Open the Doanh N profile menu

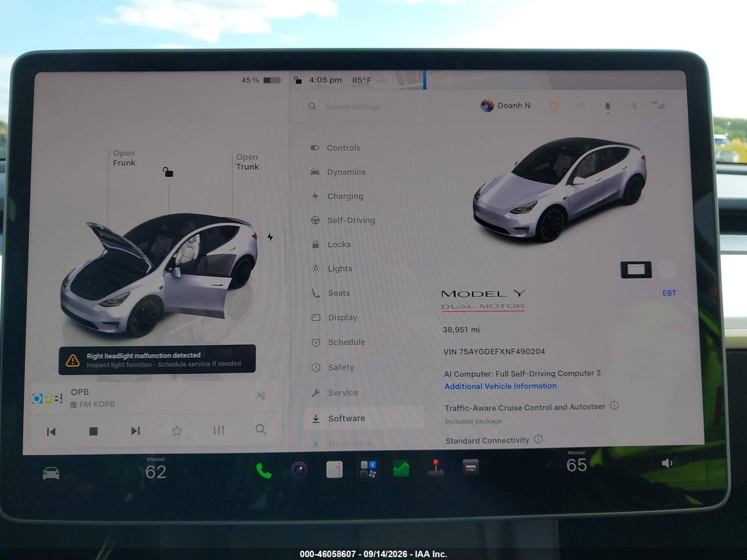(505, 106)
